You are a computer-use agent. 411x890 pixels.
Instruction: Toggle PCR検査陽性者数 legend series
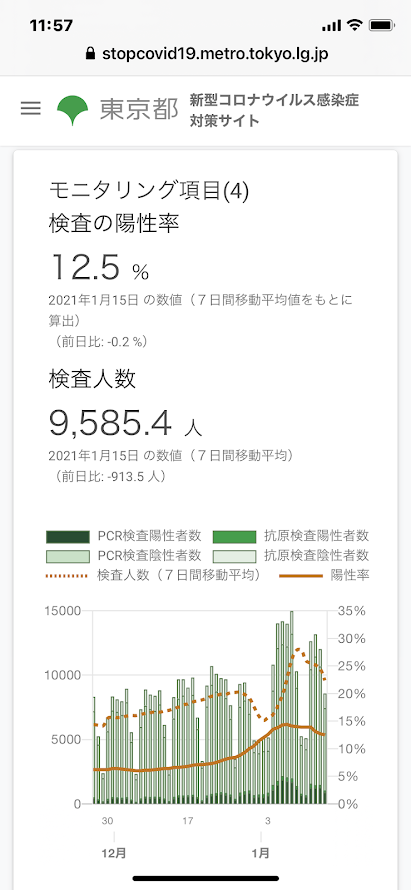pyautogui.click(x=123, y=535)
